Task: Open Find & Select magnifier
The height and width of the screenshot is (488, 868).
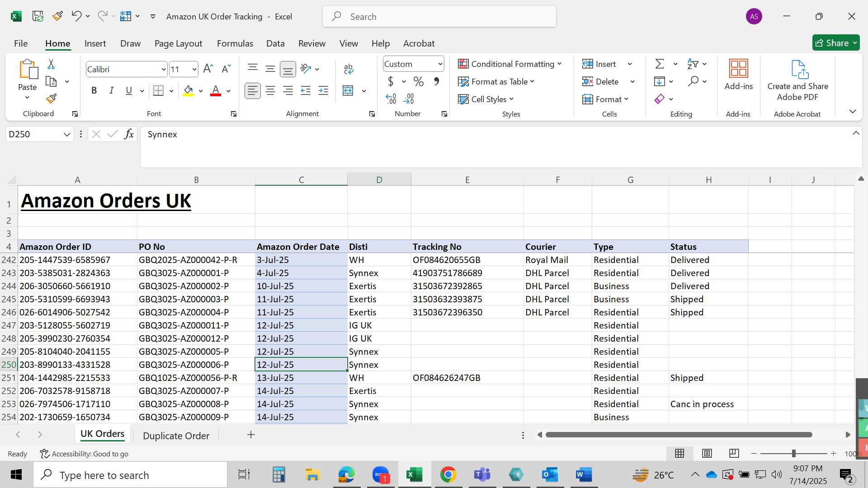Action: (x=693, y=81)
